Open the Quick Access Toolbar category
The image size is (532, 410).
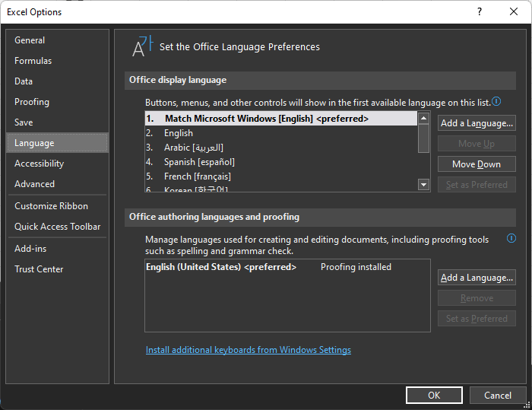pos(57,227)
